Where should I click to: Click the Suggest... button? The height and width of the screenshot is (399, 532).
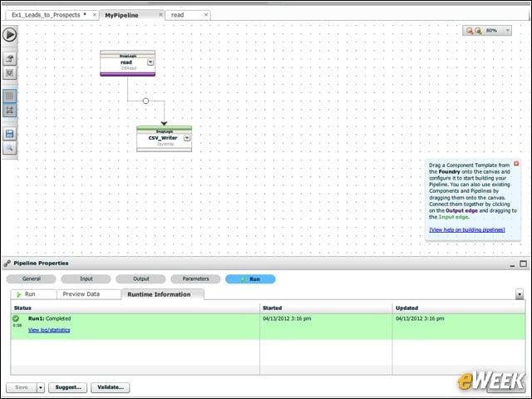pyautogui.click(x=68, y=387)
